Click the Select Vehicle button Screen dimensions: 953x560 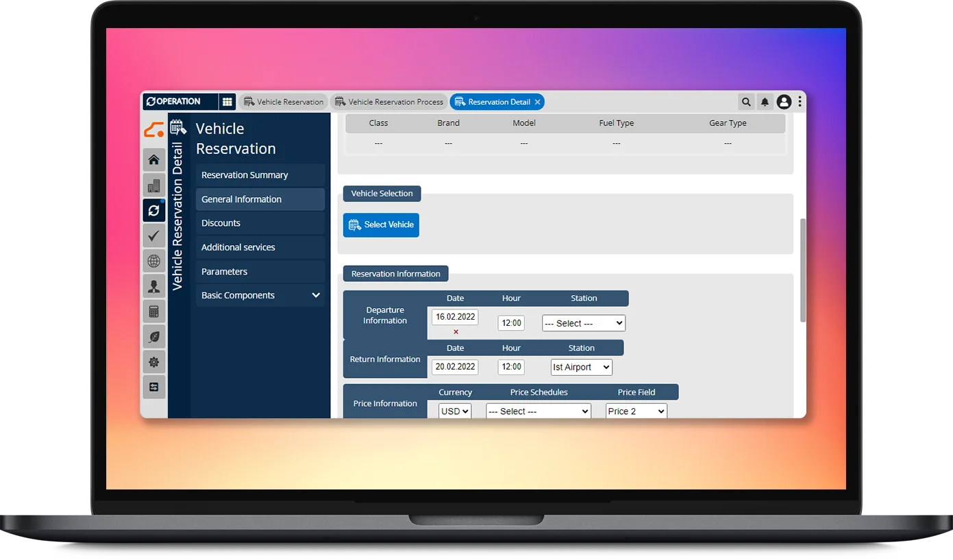click(x=381, y=225)
